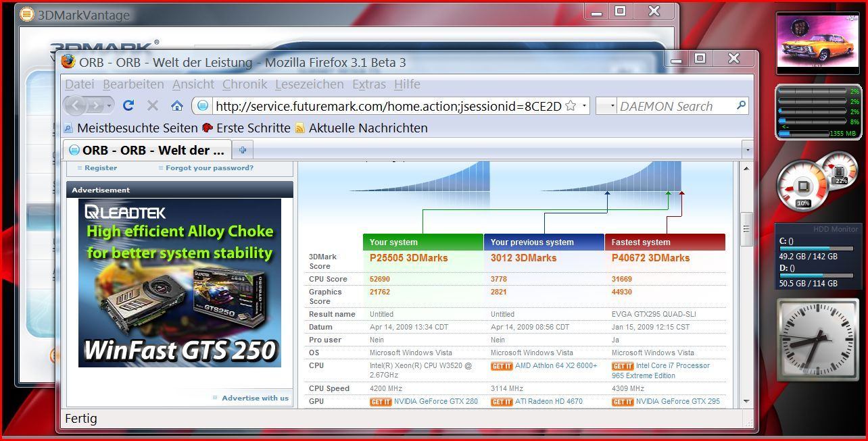Click the Advertise with us link
This screenshot has height=441, width=868.
coord(255,398)
